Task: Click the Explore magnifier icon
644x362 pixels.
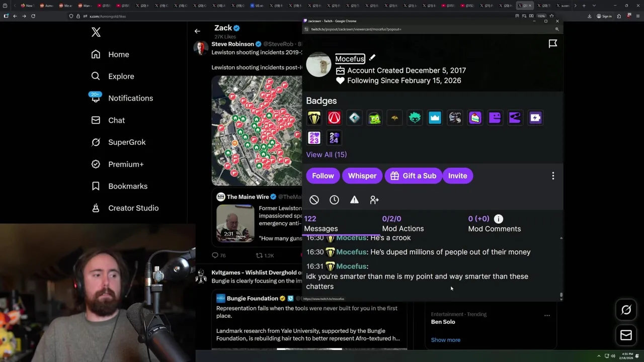Action: 96,76
